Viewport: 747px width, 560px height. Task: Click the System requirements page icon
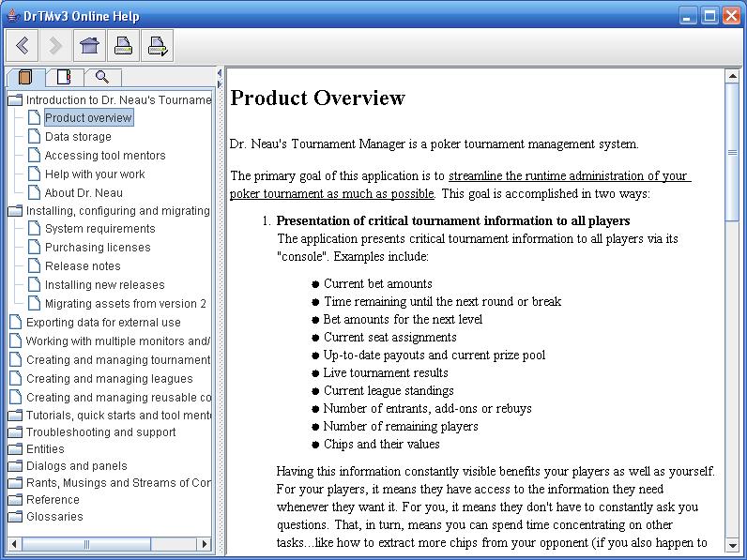tap(35, 228)
